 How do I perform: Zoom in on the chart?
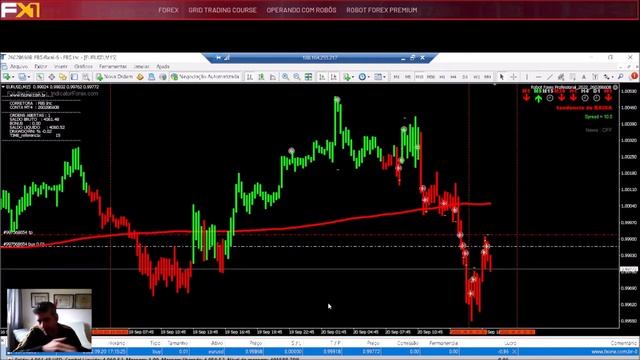point(285,77)
